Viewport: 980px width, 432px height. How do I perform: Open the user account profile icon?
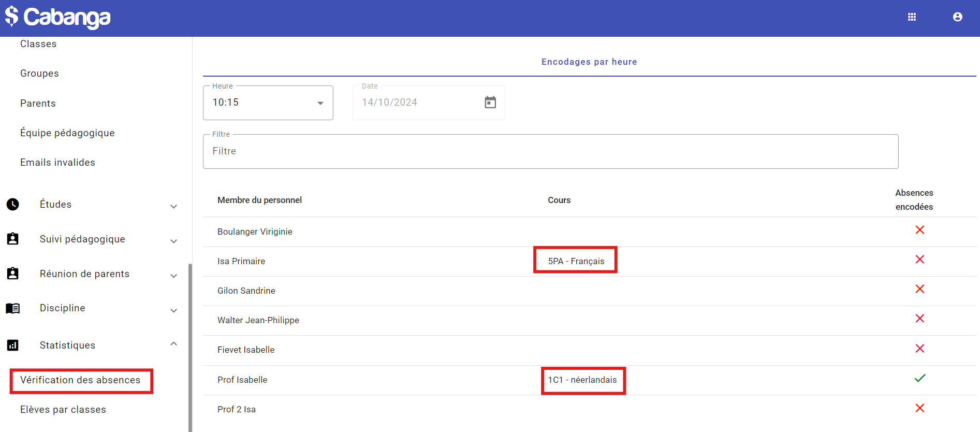957,17
